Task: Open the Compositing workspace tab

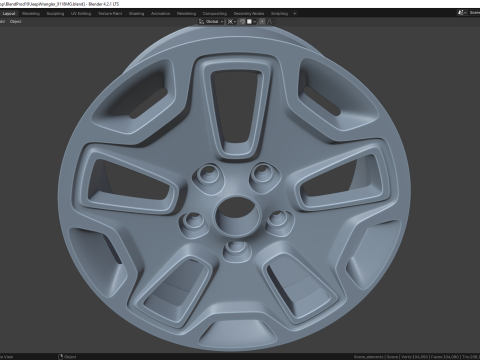Action: (x=215, y=14)
